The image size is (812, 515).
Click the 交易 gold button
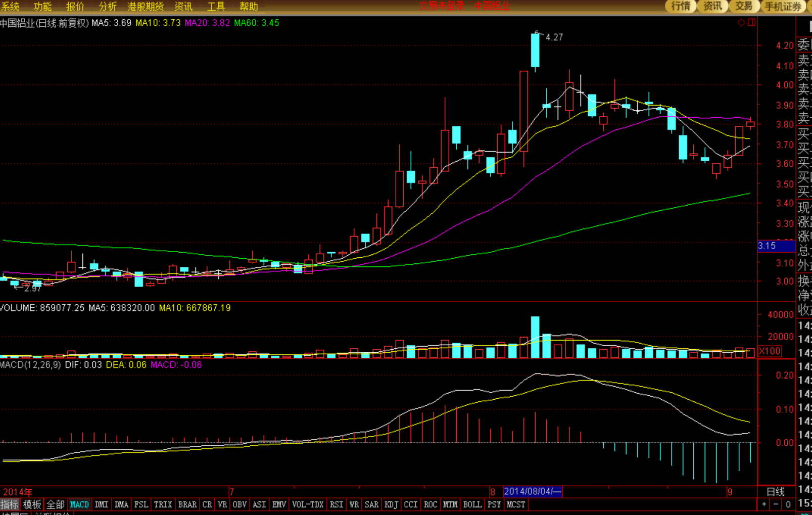[x=744, y=6]
